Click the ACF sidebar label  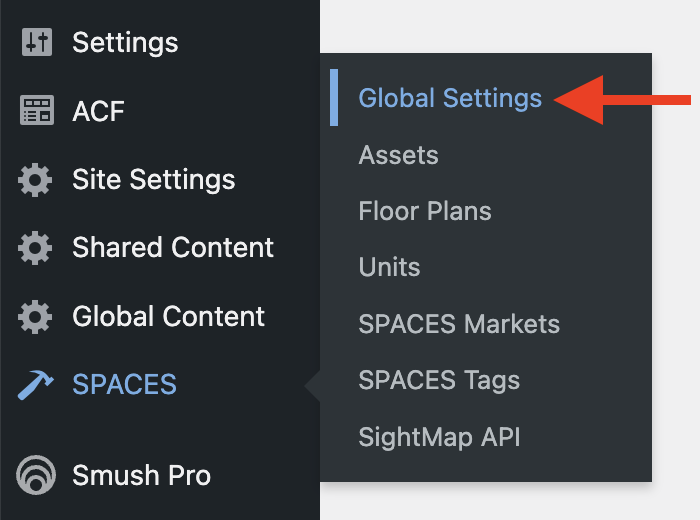pos(98,111)
